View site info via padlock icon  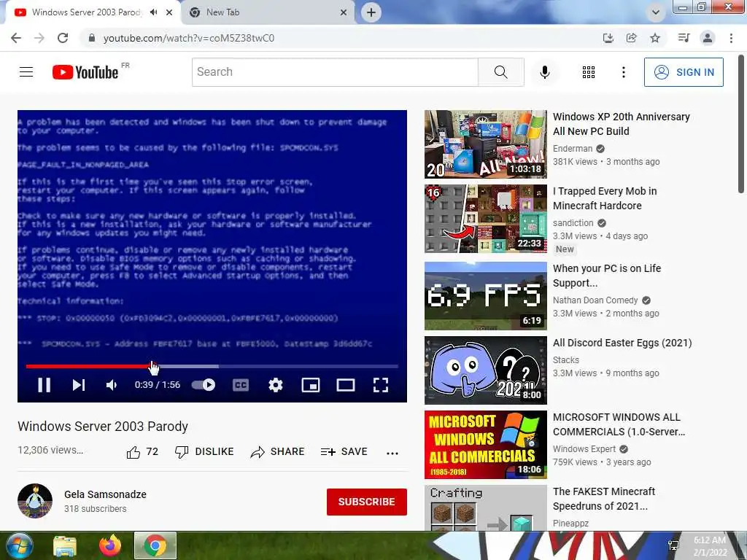(x=92, y=38)
